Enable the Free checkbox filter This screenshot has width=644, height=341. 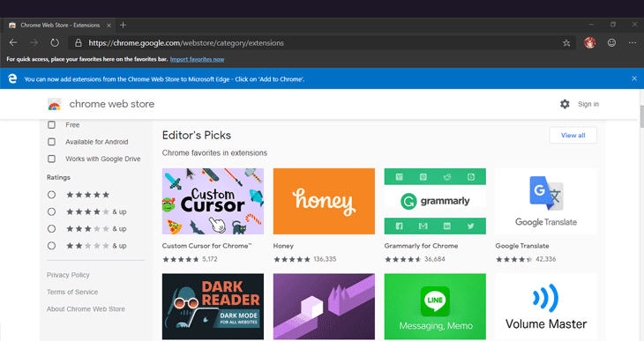pyautogui.click(x=51, y=125)
